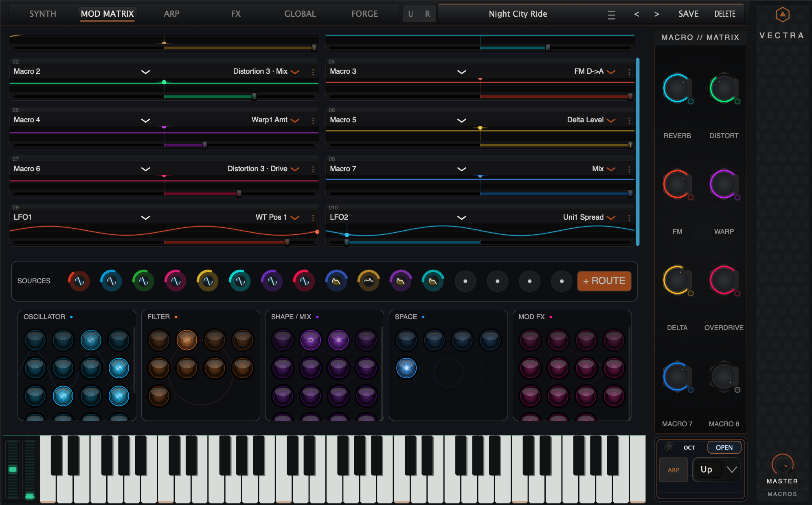812x505 pixels.
Task: Click the Night City Ride preset name
Action: [518, 14]
